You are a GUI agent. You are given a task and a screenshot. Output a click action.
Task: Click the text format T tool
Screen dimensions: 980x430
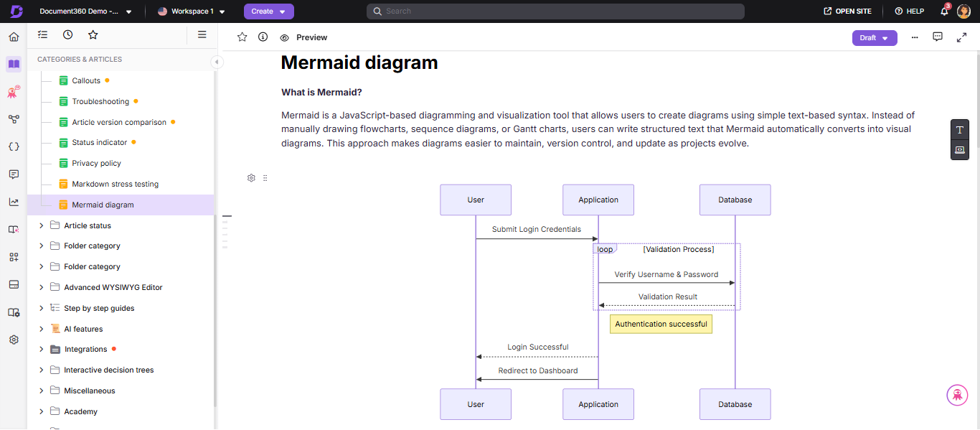pyautogui.click(x=960, y=130)
